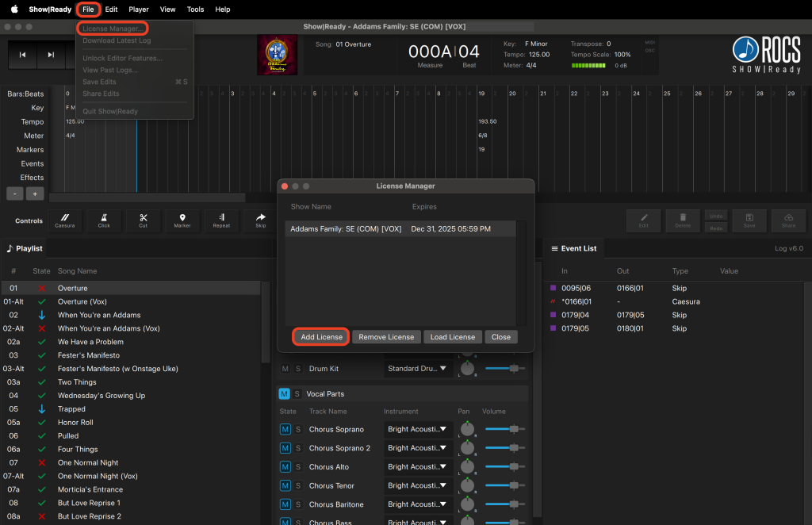Adjust the Chorus Baritone volume slider
Image resolution: width=812 pixels, height=525 pixels.
(514, 504)
